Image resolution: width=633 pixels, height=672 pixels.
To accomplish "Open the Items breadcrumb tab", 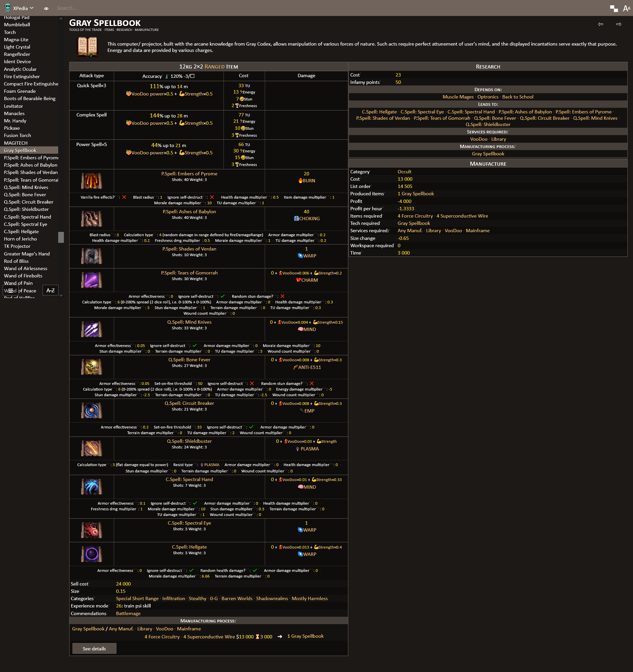I will [109, 30].
